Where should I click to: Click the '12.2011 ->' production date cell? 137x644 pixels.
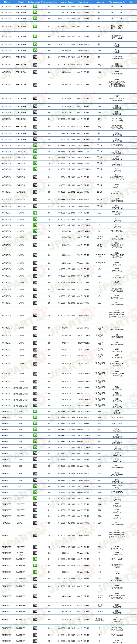66,612
